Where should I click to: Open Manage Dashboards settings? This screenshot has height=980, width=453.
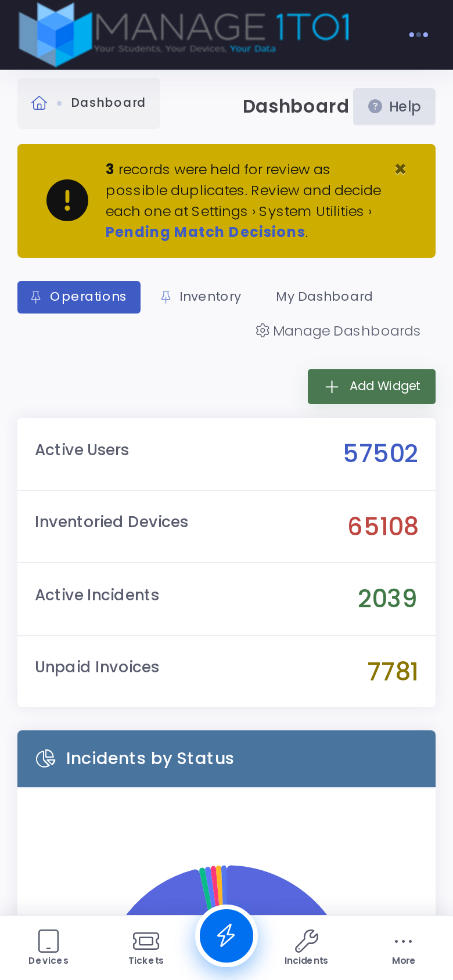[x=338, y=331]
